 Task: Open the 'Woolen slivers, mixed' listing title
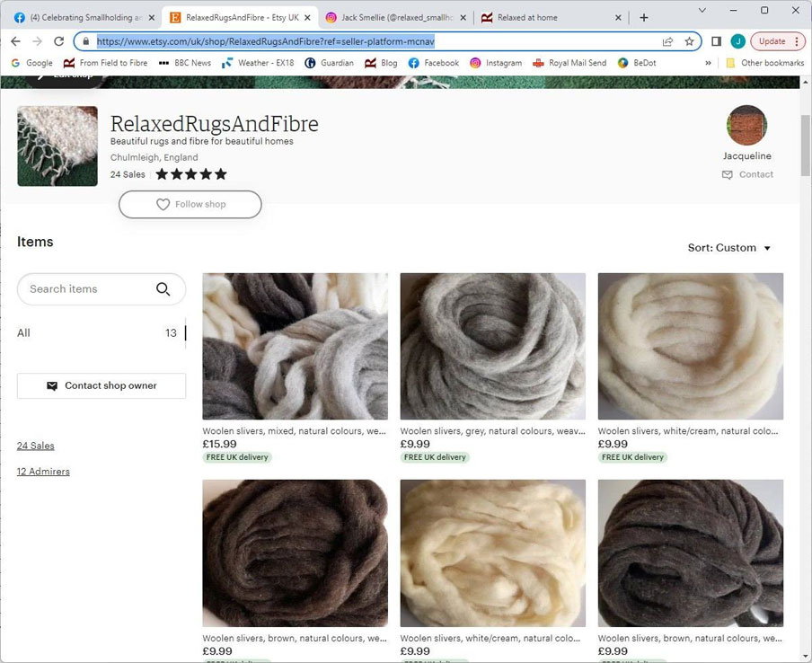pyautogui.click(x=294, y=431)
